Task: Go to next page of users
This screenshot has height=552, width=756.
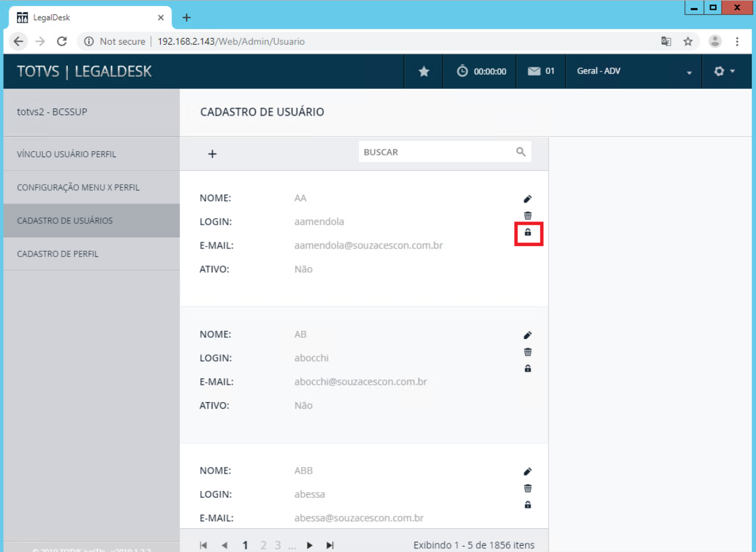Action: coord(310,545)
